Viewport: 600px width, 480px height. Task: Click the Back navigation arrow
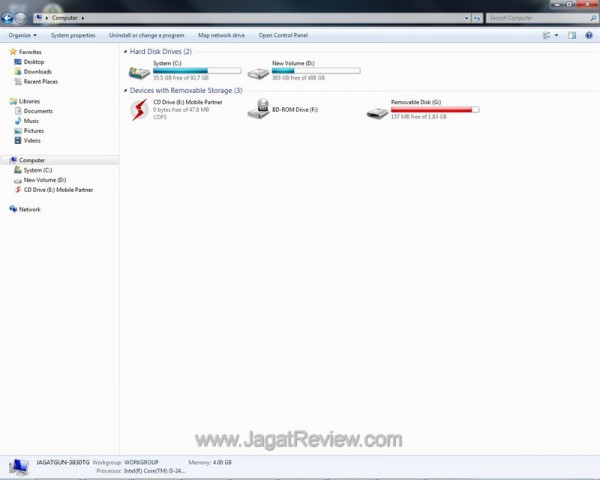coord(8,18)
